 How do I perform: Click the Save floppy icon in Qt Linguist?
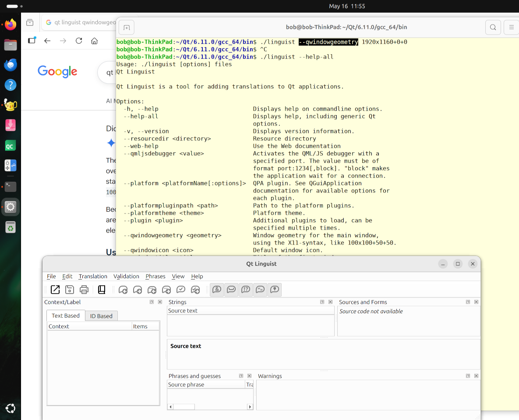coord(70,290)
